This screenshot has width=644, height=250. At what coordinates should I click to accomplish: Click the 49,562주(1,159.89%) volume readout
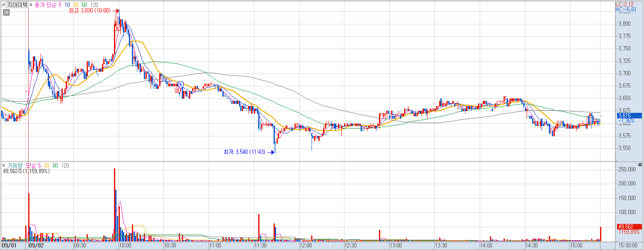(x=26, y=171)
